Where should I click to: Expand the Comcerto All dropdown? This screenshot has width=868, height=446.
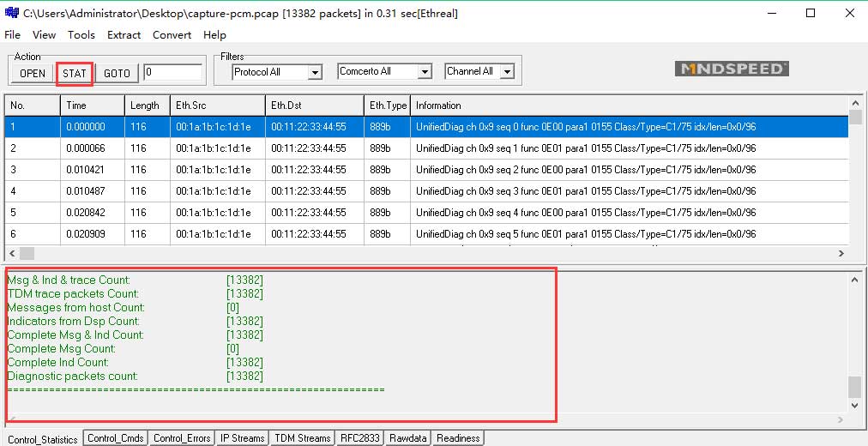point(425,72)
